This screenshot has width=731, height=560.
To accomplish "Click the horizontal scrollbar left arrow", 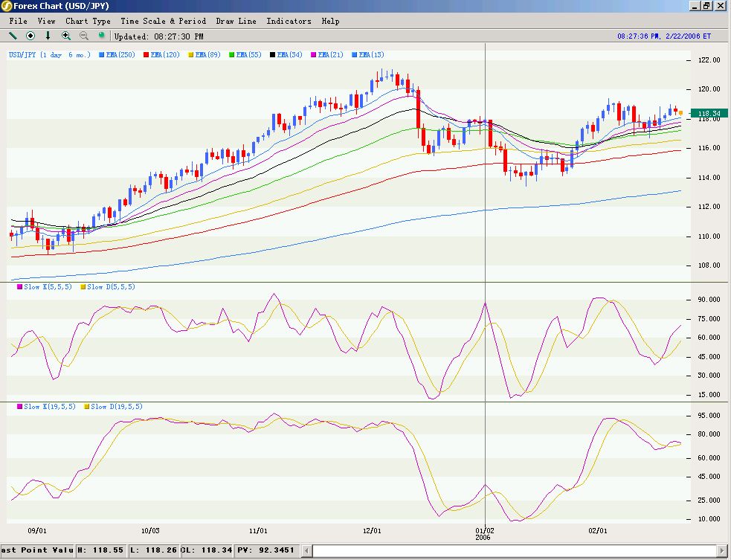I will [x=318, y=550].
